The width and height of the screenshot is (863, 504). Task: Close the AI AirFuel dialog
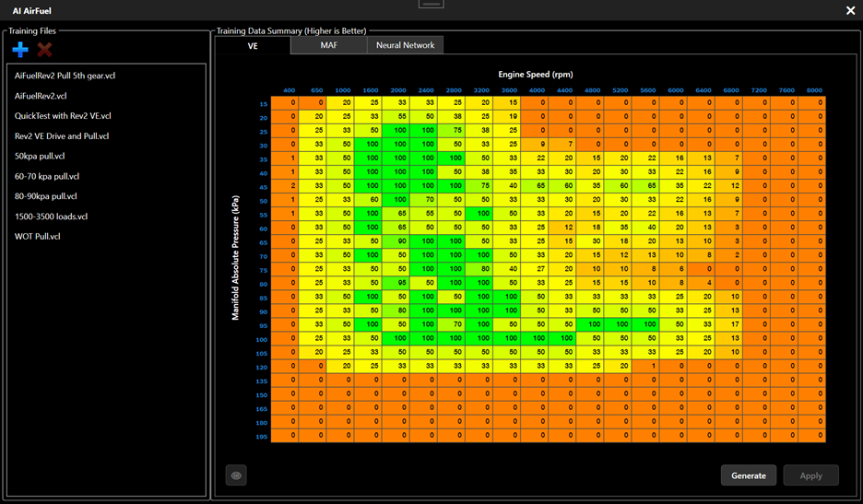[x=850, y=10]
